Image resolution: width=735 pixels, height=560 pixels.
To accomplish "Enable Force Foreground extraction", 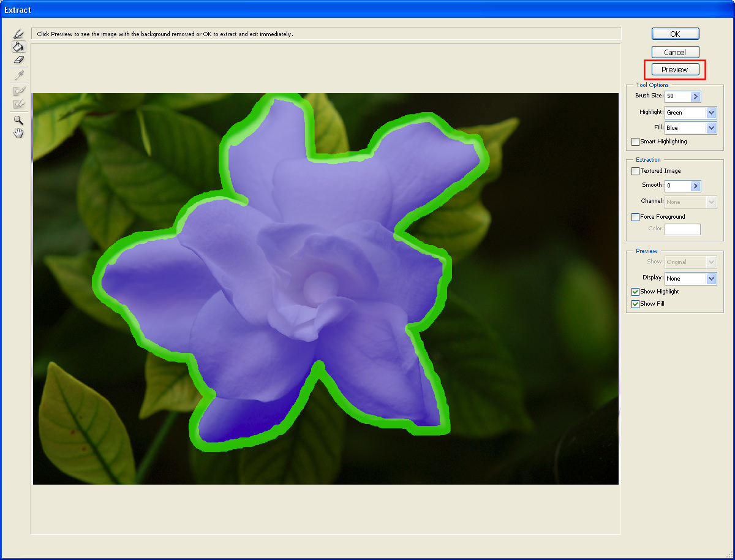I will [x=635, y=216].
